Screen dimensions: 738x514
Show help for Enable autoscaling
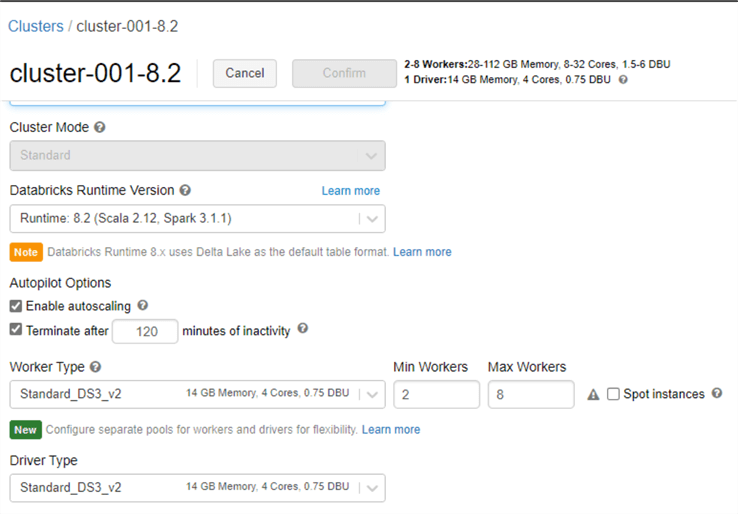point(143,305)
